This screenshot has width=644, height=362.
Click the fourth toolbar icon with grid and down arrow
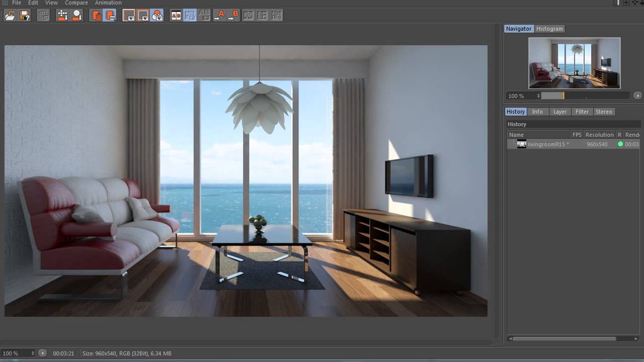pos(62,16)
